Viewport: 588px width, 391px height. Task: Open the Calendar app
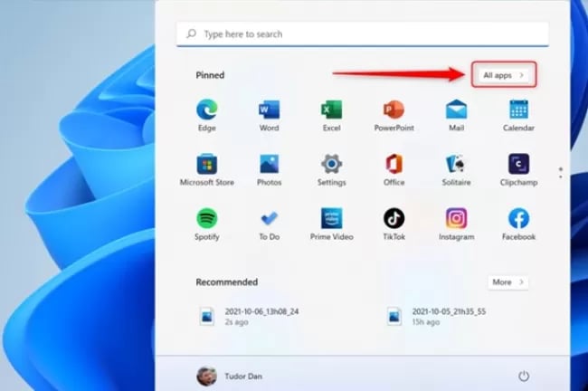pos(518,115)
